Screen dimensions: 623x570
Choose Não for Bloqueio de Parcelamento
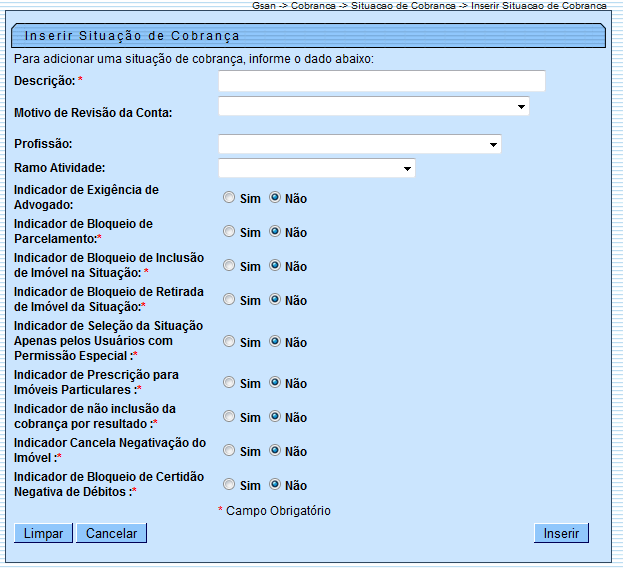coord(275,232)
